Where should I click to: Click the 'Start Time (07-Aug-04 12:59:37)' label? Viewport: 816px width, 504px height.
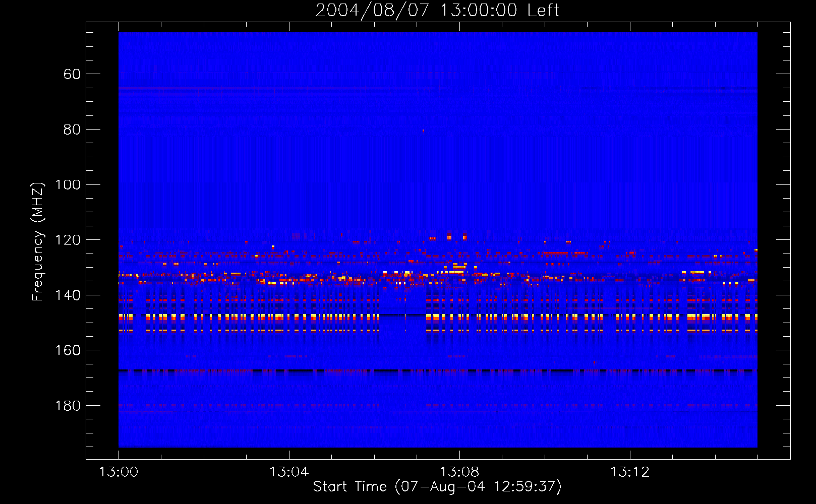(437, 487)
